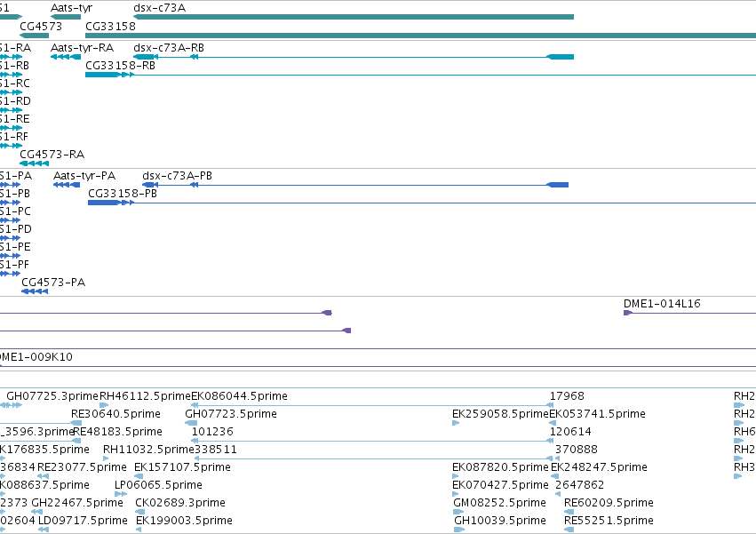This screenshot has height=534, width=756.
Task: Open the LP06065.5prime EST label
Action: point(158,485)
